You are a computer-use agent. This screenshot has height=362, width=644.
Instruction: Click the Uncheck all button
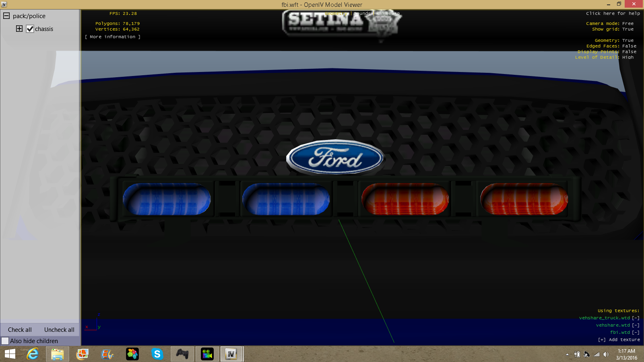pos(59,330)
